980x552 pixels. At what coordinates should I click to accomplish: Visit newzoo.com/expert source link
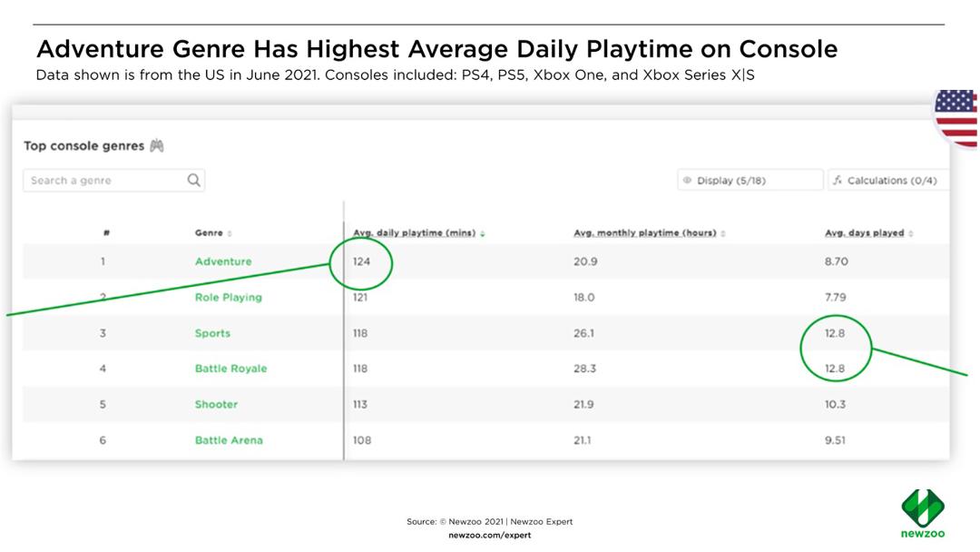coord(489,535)
